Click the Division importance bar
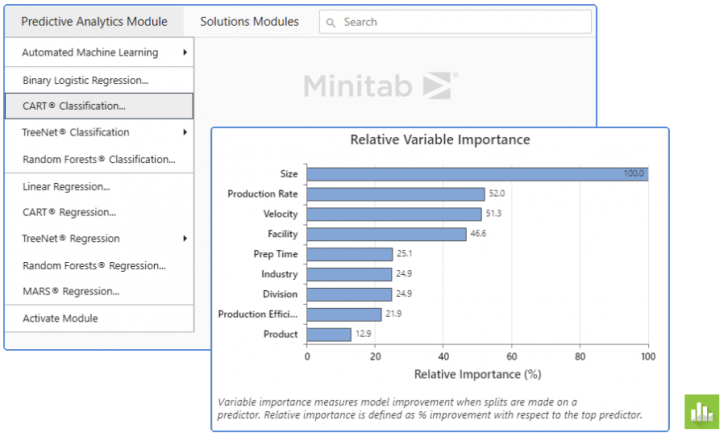Viewport: 728px width, 437px height. coord(349,294)
